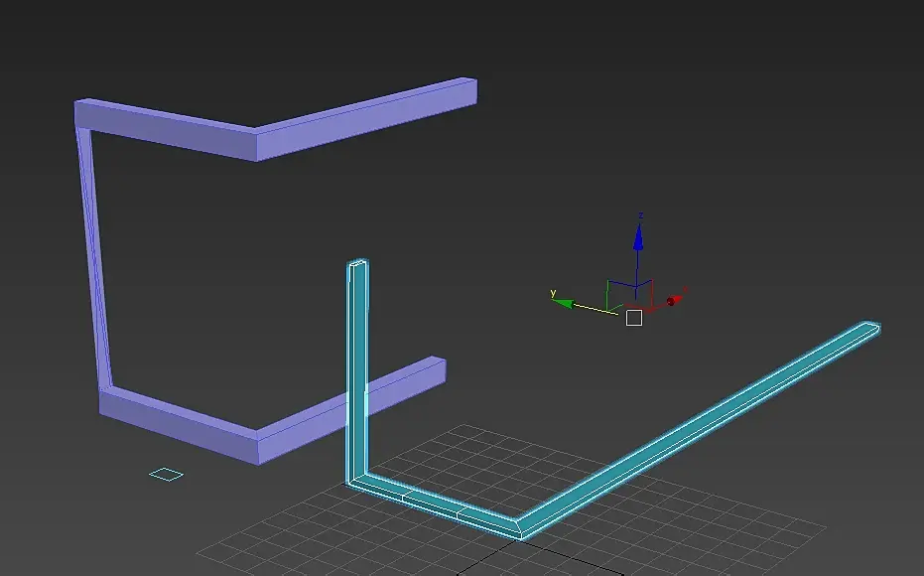This screenshot has height=576, width=924.
Task: Click the yellow highlighted Y-axis shaft line
Action: [x=595, y=310]
